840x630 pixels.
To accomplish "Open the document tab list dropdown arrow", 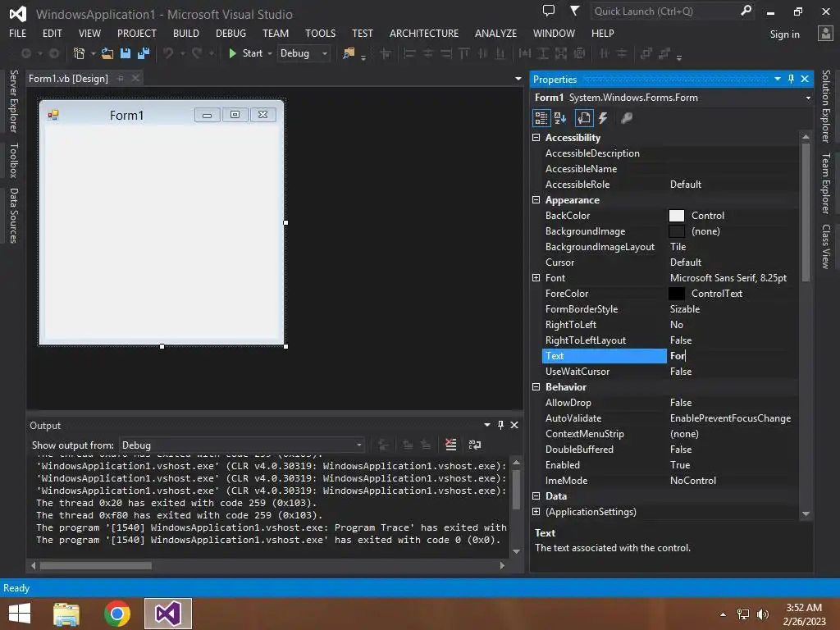I will [x=518, y=79].
